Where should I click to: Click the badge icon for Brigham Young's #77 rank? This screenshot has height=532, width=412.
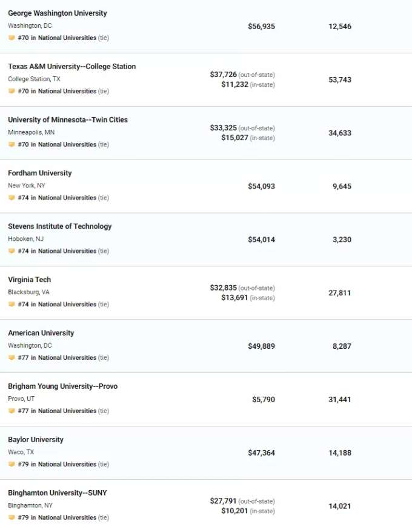12,411
